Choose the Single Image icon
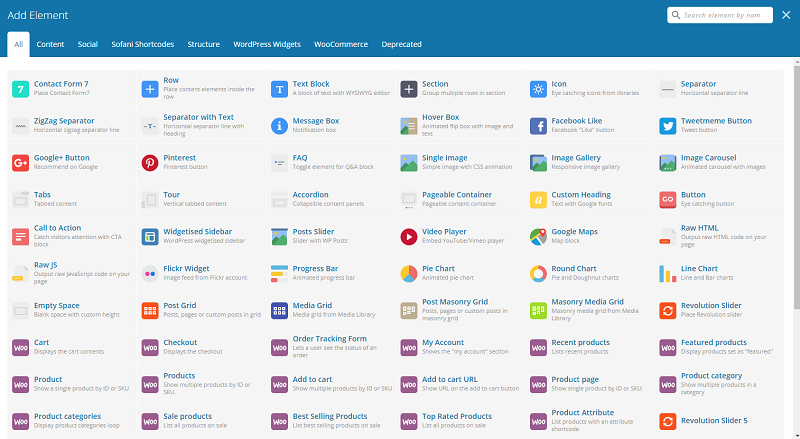Viewport: 800px width, 439px height. tap(409, 163)
